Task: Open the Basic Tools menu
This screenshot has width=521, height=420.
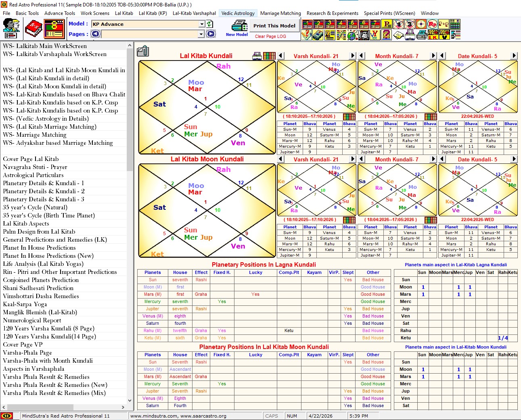Action: click(27, 13)
